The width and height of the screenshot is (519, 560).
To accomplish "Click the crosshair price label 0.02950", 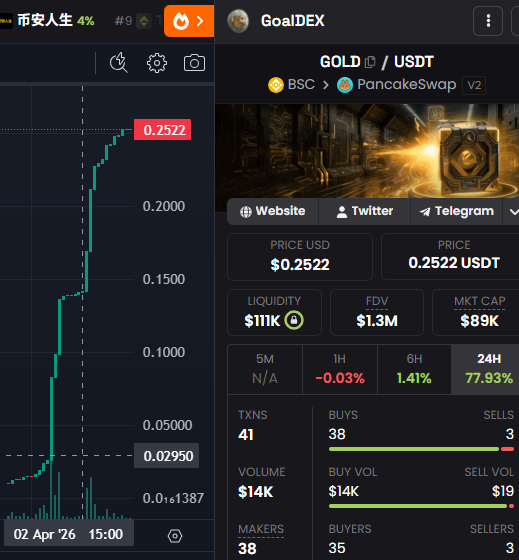I will coord(166,456).
